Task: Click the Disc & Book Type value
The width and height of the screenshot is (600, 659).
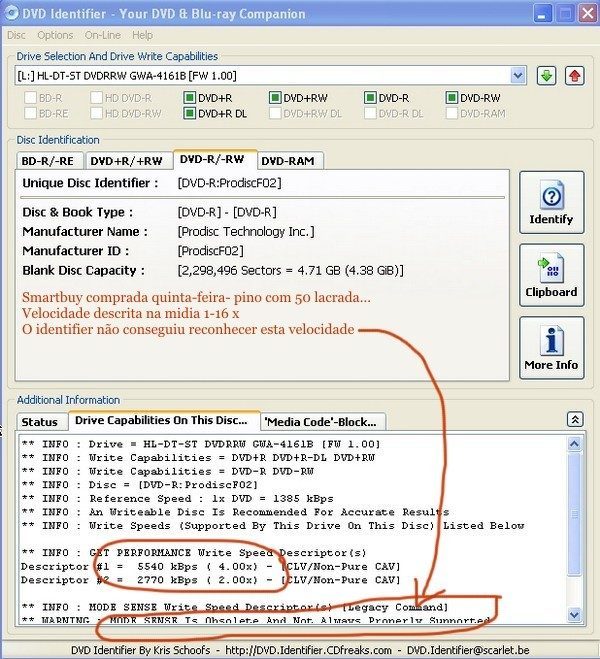Action: pyautogui.click(x=227, y=212)
